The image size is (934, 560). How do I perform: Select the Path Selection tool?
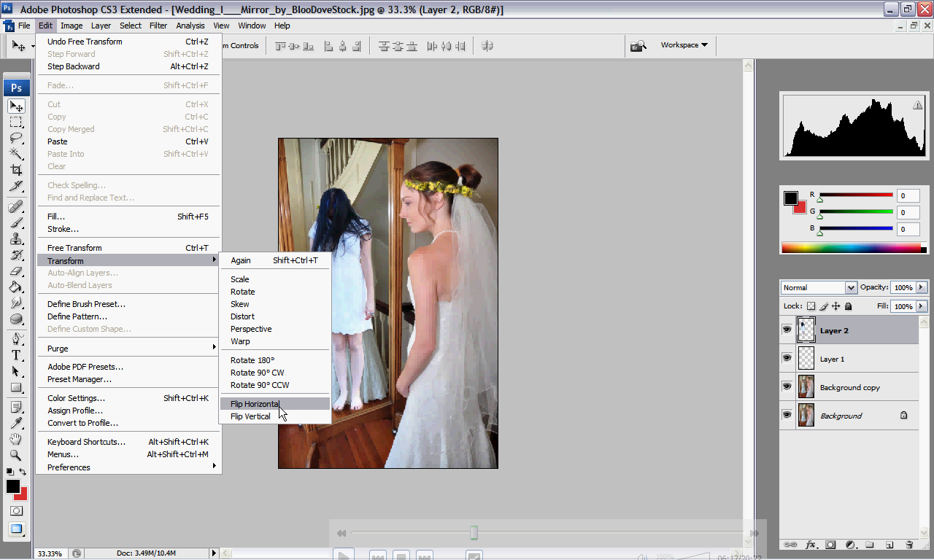pos(16,371)
